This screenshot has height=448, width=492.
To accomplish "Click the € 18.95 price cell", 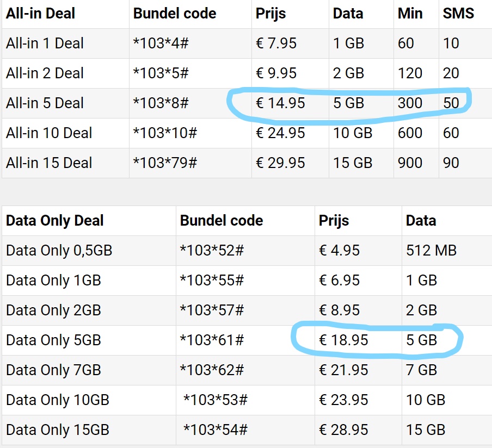I will [x=343, y=340].
